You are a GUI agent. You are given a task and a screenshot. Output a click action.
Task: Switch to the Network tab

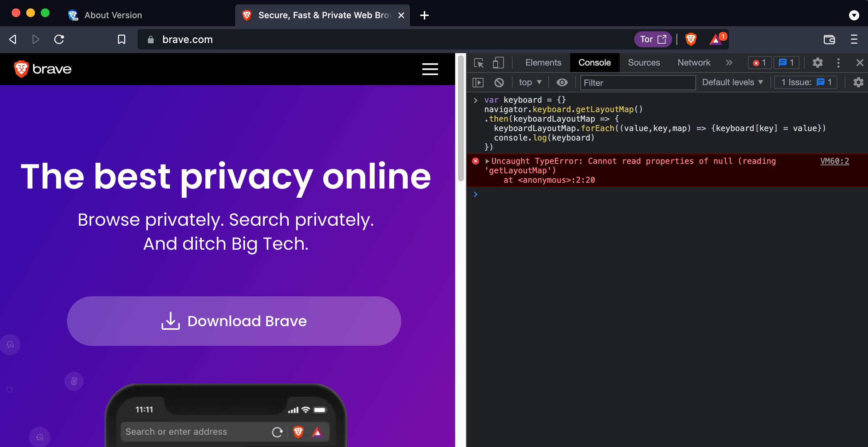[693, 63]
